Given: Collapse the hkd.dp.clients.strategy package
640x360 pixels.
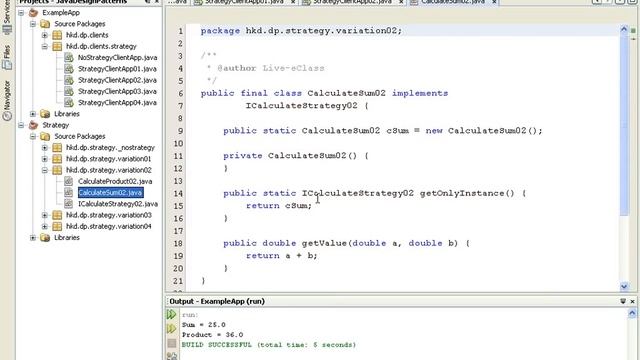Looking at the screenshot, I should pos(45,47).
